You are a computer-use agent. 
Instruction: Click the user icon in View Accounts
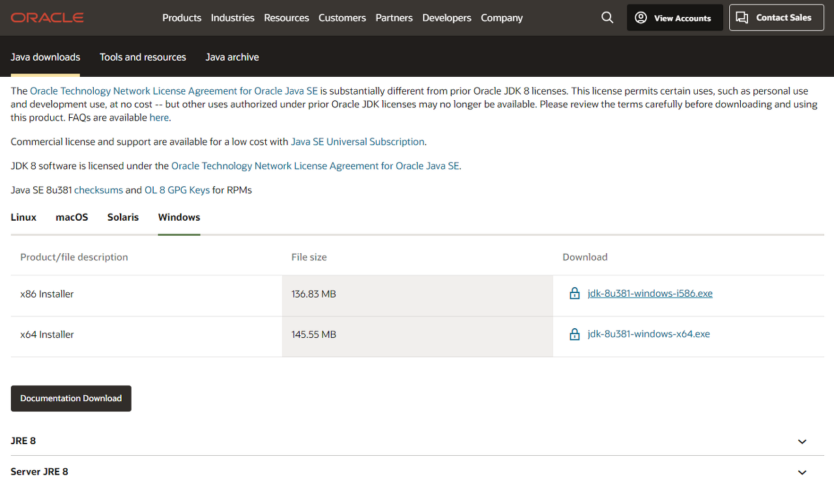(x=640, y=18)
